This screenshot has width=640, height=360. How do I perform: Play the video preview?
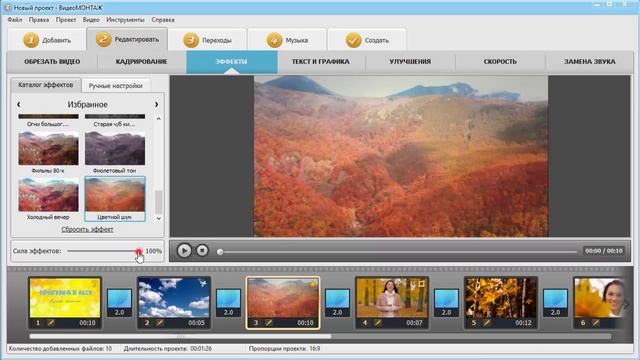tap(184, 250)
